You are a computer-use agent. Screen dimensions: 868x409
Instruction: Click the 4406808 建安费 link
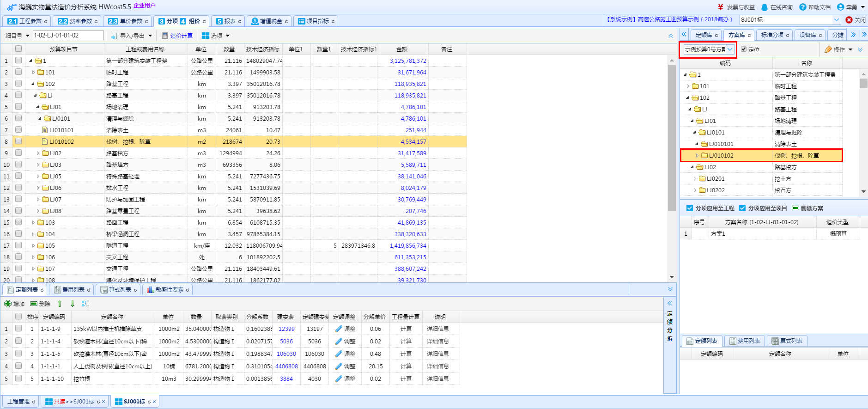(x=286, y=366)
